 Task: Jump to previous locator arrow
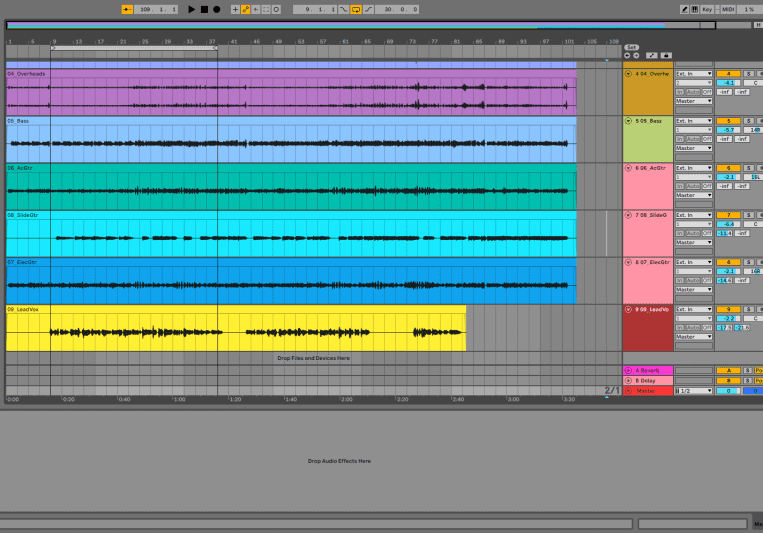coord(627,55)
